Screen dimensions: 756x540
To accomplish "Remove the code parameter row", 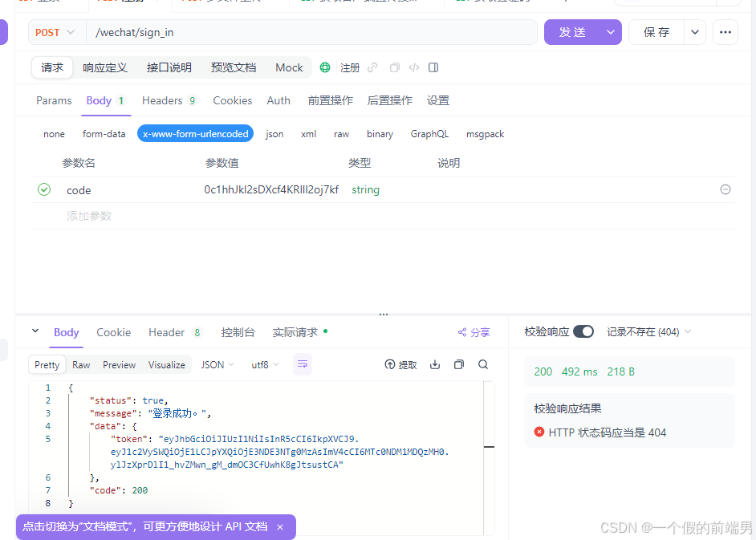I will point(726,189).
